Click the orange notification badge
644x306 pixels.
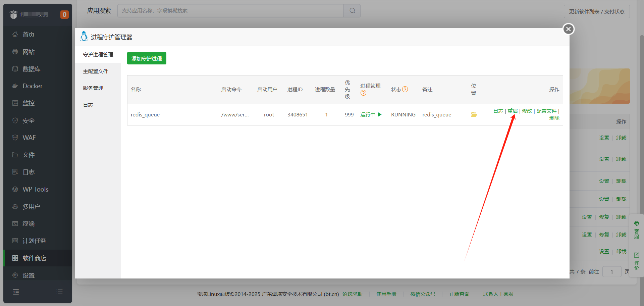[64, 14]
